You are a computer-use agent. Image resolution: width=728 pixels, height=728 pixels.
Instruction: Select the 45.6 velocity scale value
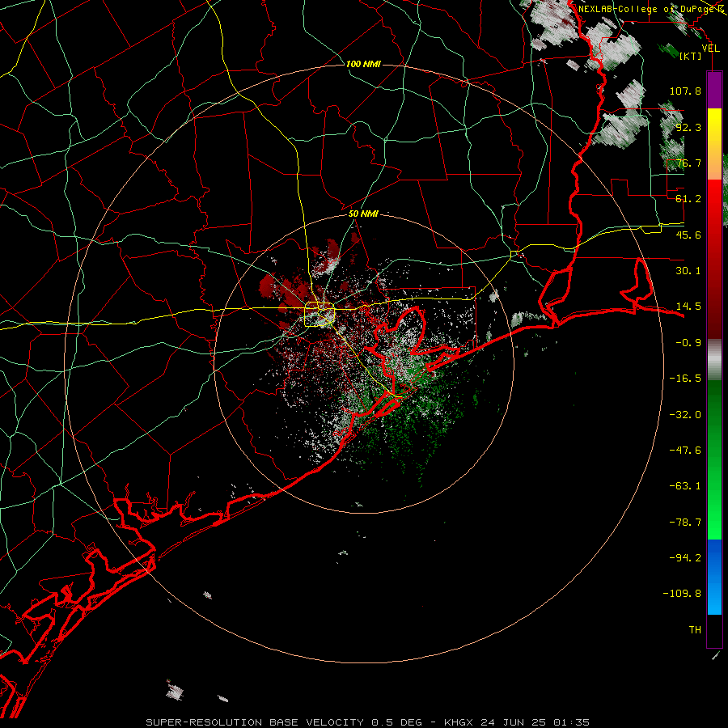point(688,235)
